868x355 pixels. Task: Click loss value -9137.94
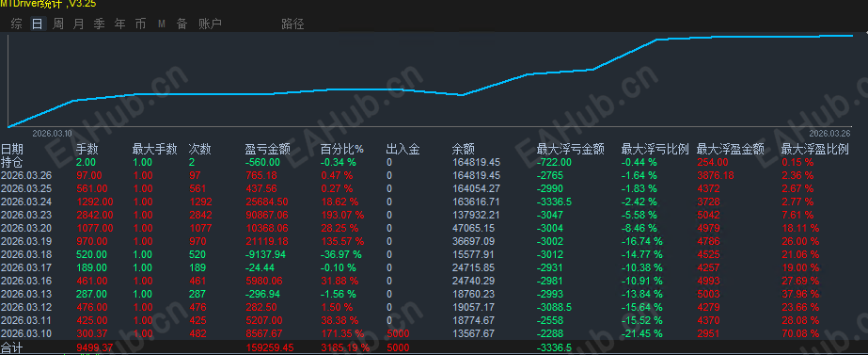(265, 254)
